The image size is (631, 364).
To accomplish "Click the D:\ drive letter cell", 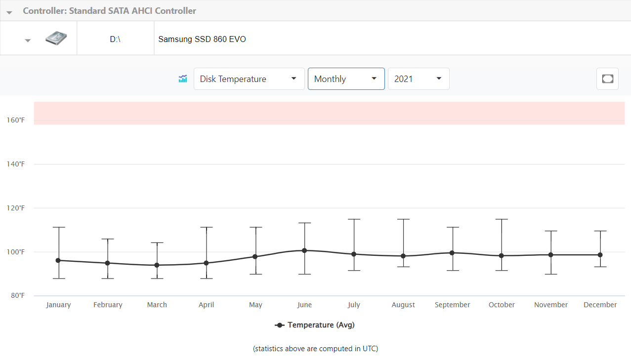I will tap(115, 39).
